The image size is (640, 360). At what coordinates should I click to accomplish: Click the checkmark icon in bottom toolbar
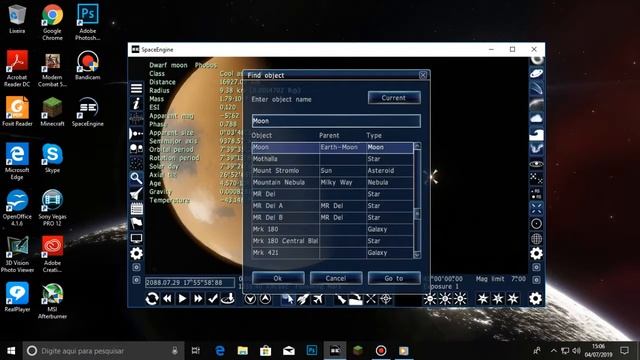(x=213, y=299)
